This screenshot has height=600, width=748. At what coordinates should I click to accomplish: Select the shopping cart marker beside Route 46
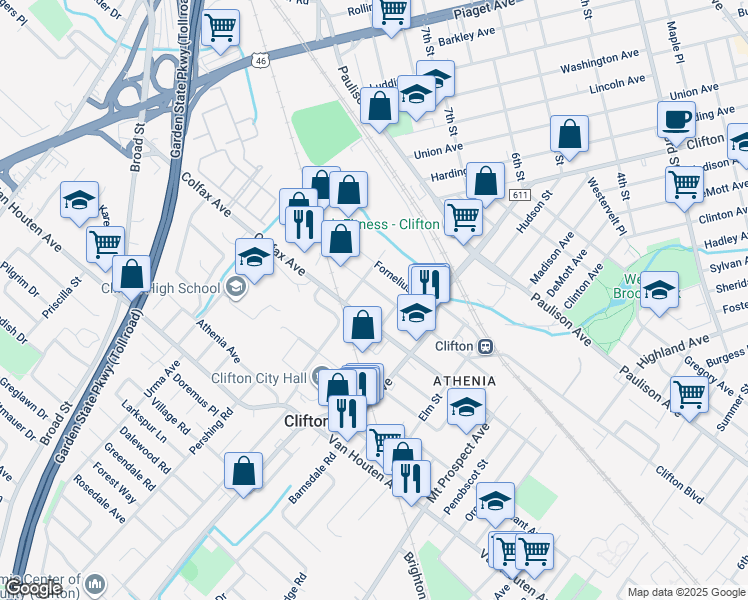220,27
